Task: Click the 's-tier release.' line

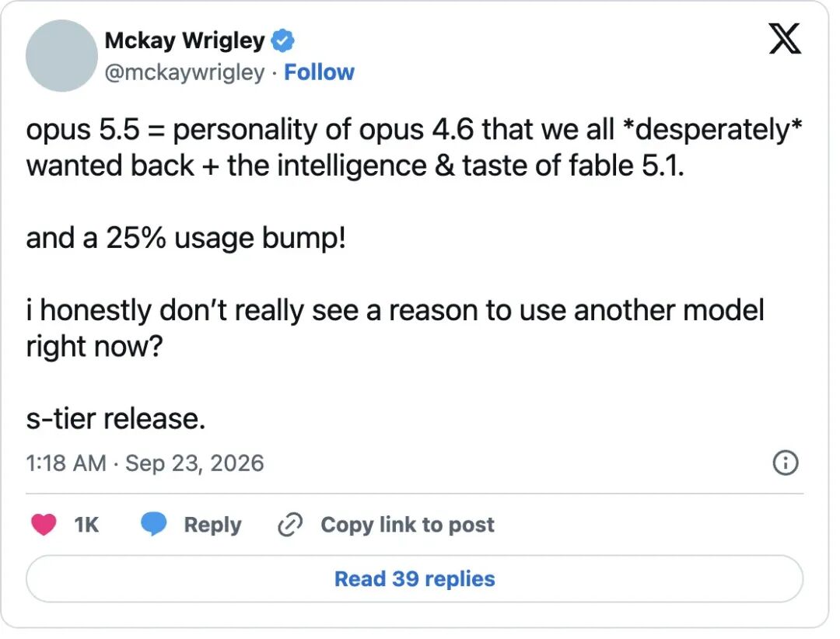Action: 116,418
